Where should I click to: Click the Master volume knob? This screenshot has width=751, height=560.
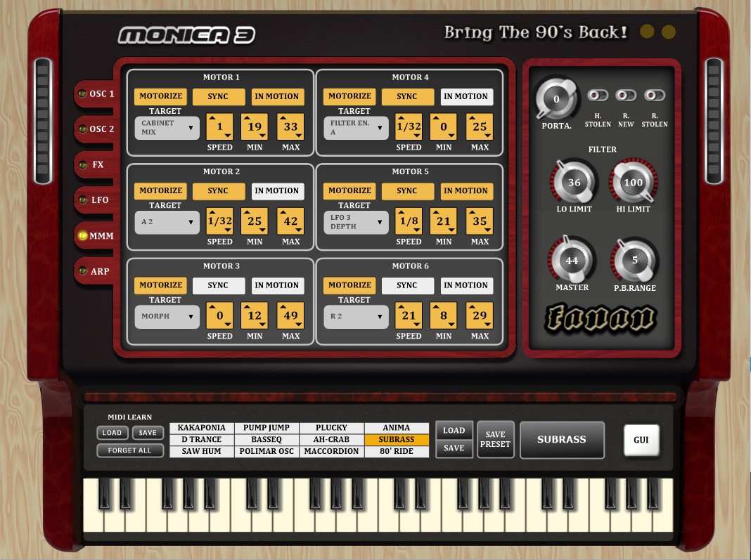click(x=572, y=261)
